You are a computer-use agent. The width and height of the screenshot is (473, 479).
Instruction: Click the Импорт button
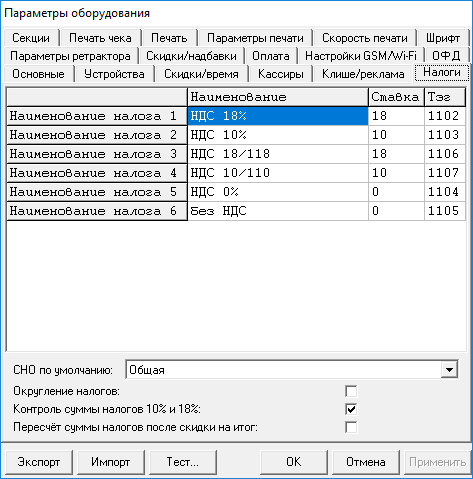[111, 462]
